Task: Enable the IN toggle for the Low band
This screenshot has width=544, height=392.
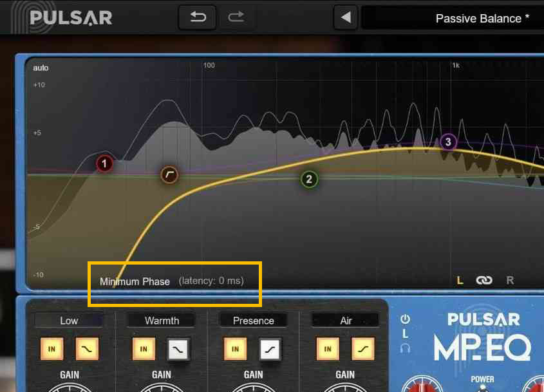Action: click(x=52, y=349)
